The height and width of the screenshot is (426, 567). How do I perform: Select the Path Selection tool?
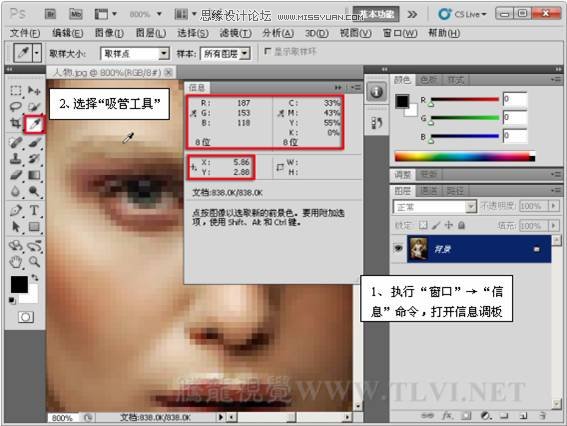point(16,227)
